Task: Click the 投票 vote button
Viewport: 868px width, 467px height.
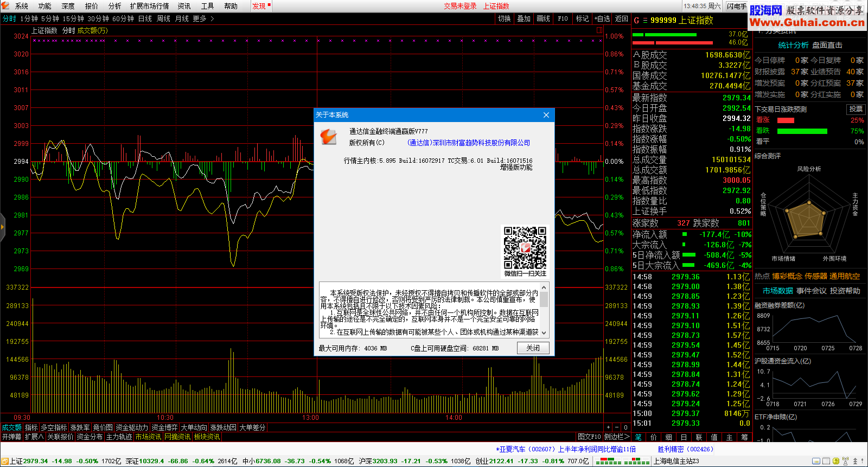Action: tap(856, 109)
